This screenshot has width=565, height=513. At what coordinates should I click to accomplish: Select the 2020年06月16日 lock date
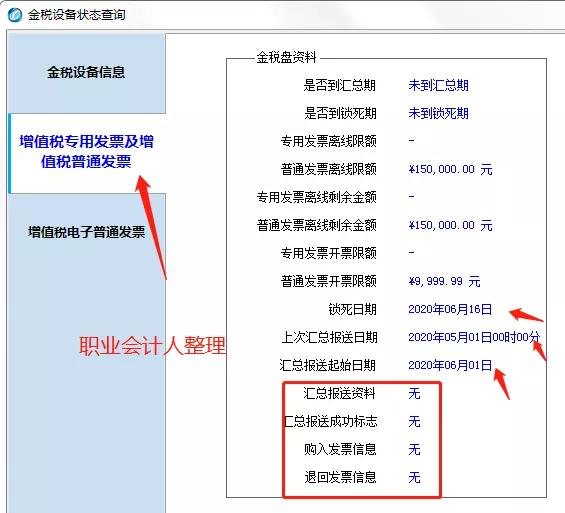tap(450, 309)
